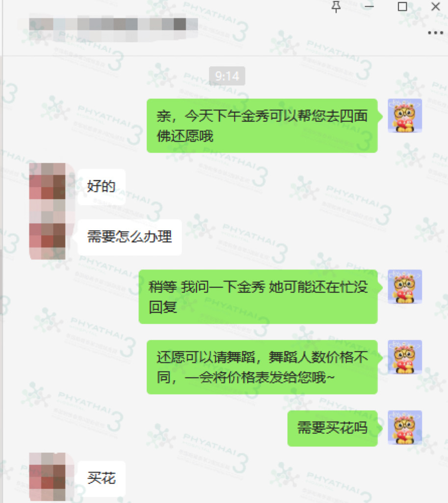
Task: Select the 好的 message bubble
Action: tap(101, 187)
